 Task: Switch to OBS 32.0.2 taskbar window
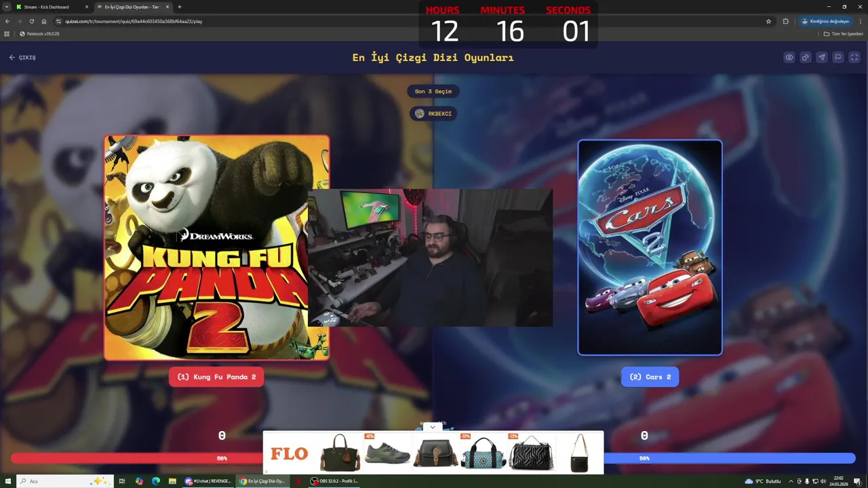click(x=334, y=481)
